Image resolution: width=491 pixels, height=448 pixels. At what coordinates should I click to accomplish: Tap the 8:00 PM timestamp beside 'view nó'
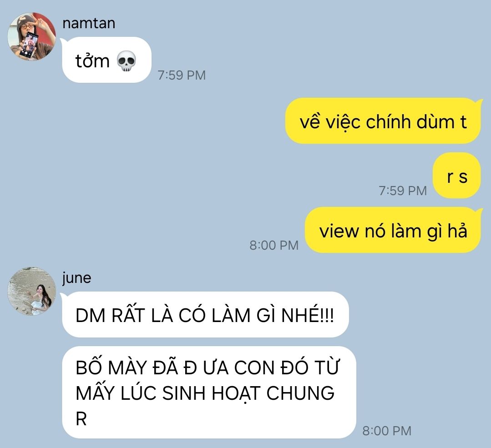pos(274,245)
